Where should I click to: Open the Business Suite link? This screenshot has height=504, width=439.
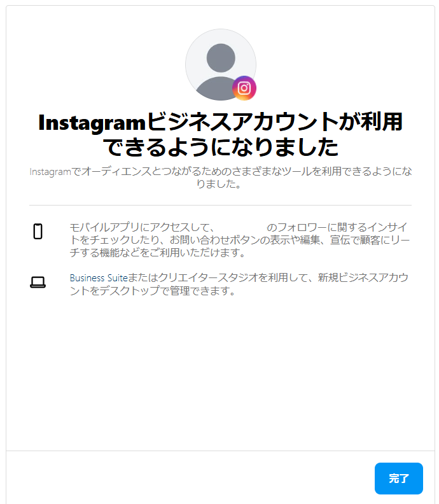[x=99, y=277]
